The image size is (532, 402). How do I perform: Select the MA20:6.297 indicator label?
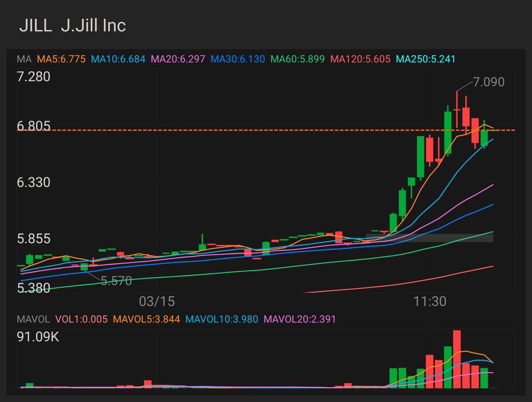(x=178, y=59)
